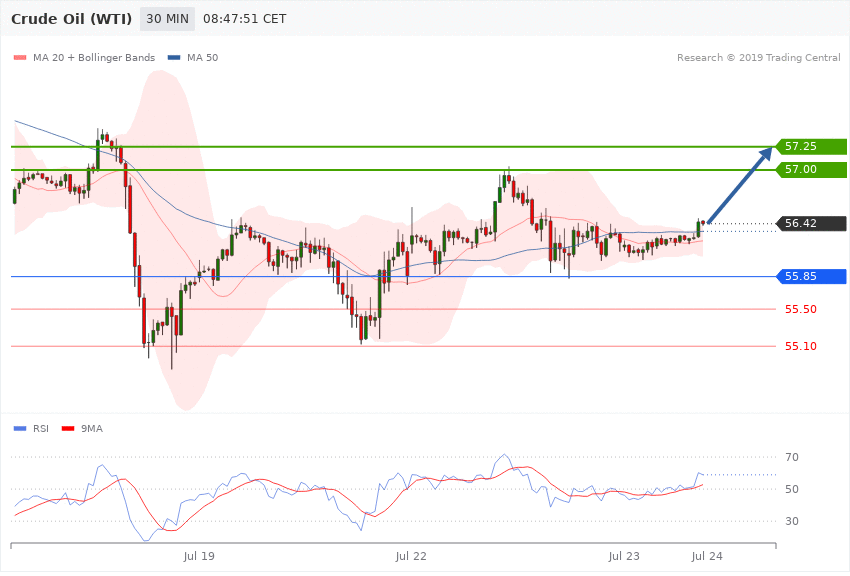850x576 pixels.
Task: Click the Jul 19 date axis label
Action: (199, 556)
